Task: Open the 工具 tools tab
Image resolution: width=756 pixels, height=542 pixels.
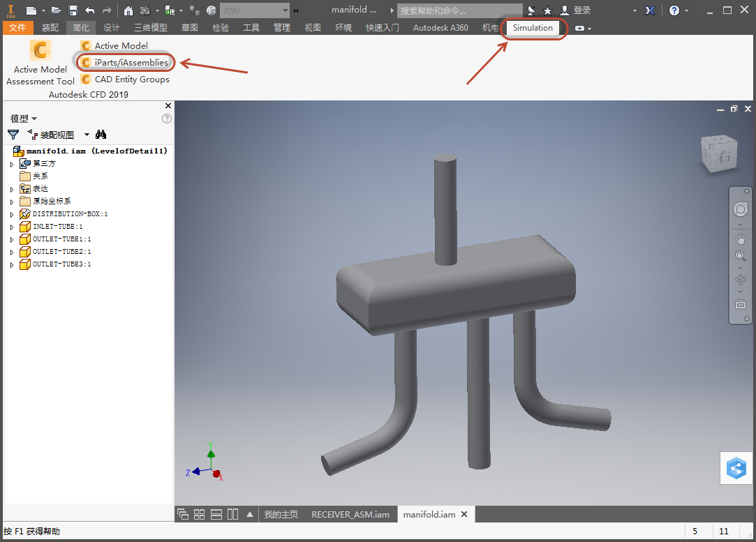Action: point(251,27)
